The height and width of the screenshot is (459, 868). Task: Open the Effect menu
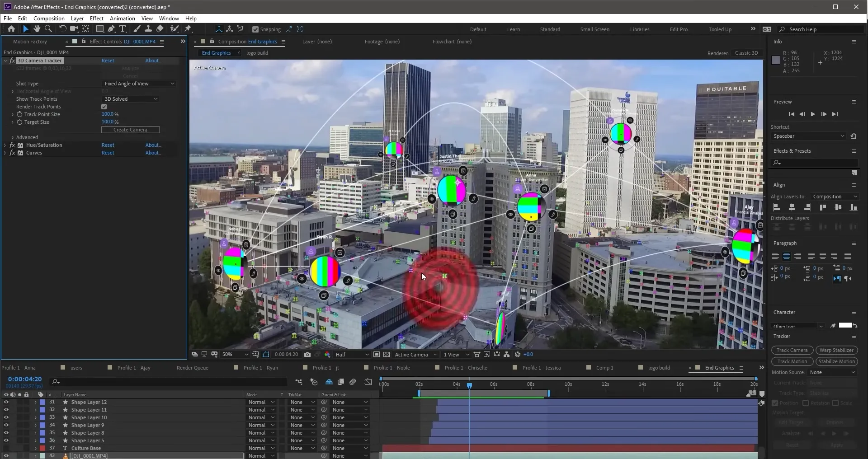(96, 19)
